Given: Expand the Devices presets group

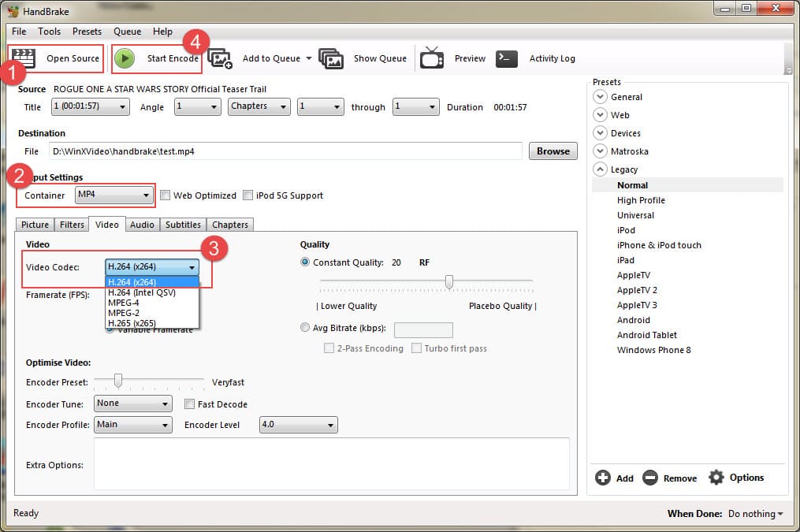Looking at the screenshot, I should pyautogui.click(x=600, y=133).
